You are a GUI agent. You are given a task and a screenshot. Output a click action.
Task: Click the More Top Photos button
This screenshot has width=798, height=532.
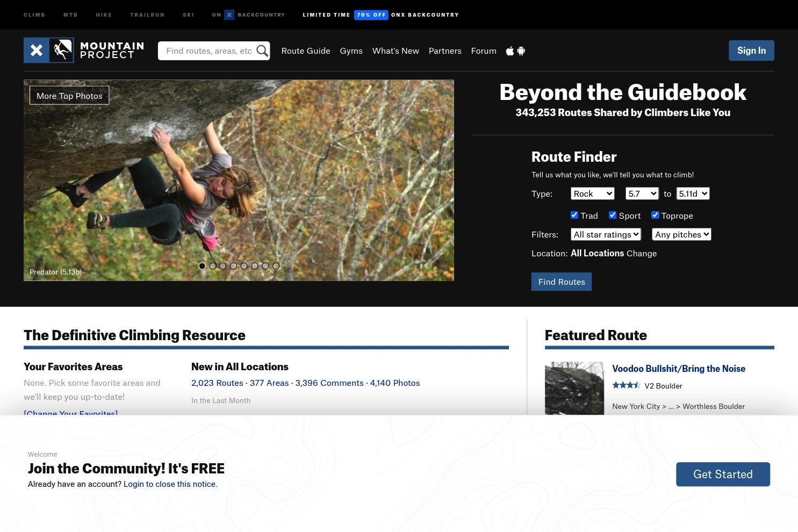(x=69, y=96)
